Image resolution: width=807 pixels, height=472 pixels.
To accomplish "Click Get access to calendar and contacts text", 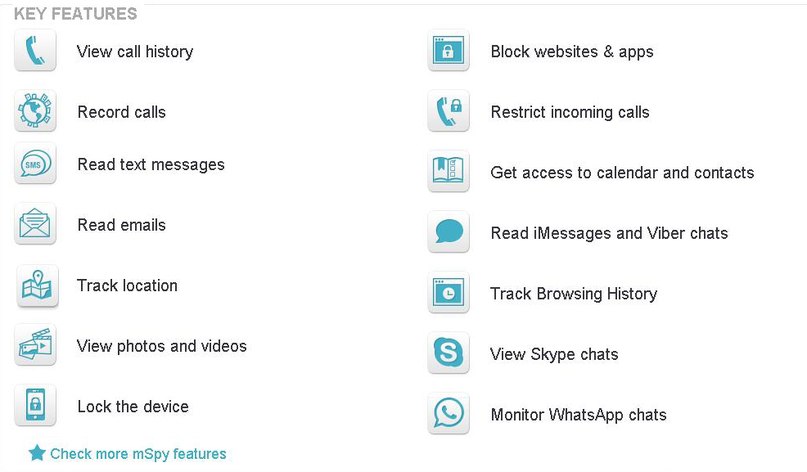I will 622,172.
